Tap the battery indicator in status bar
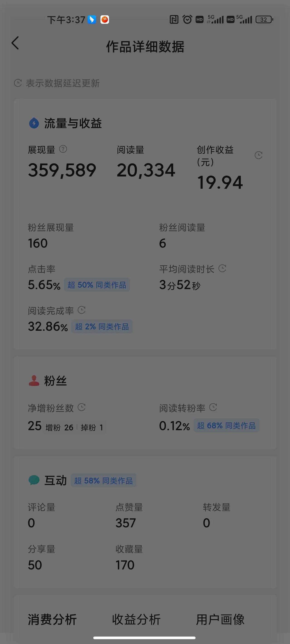Screen dimensions: 290x644 [x=264, y=19]
